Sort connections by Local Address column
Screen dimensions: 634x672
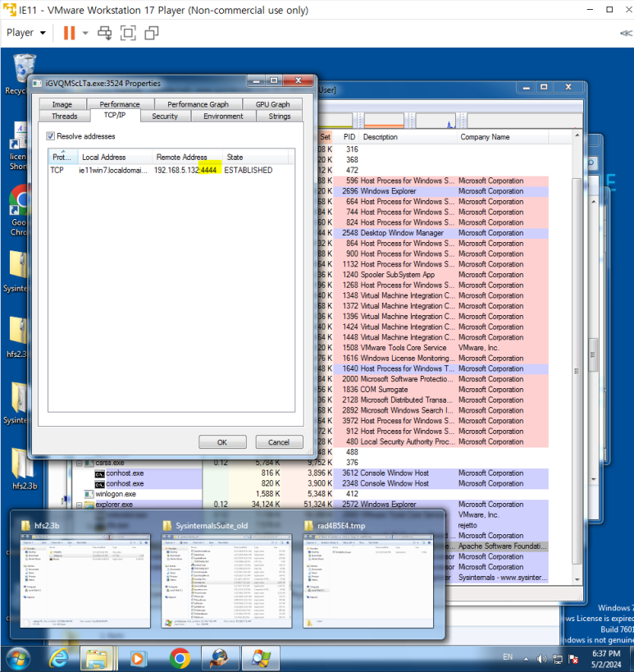pyautogui.click(x=115, y=157)
